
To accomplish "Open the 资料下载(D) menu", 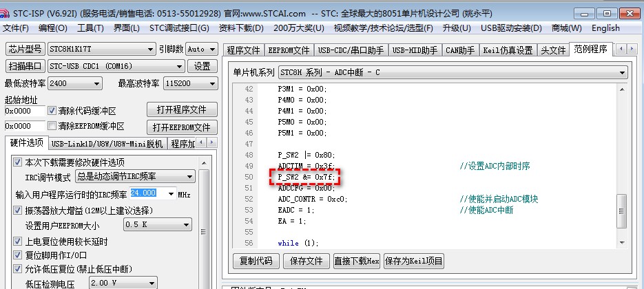I will 241,28.
